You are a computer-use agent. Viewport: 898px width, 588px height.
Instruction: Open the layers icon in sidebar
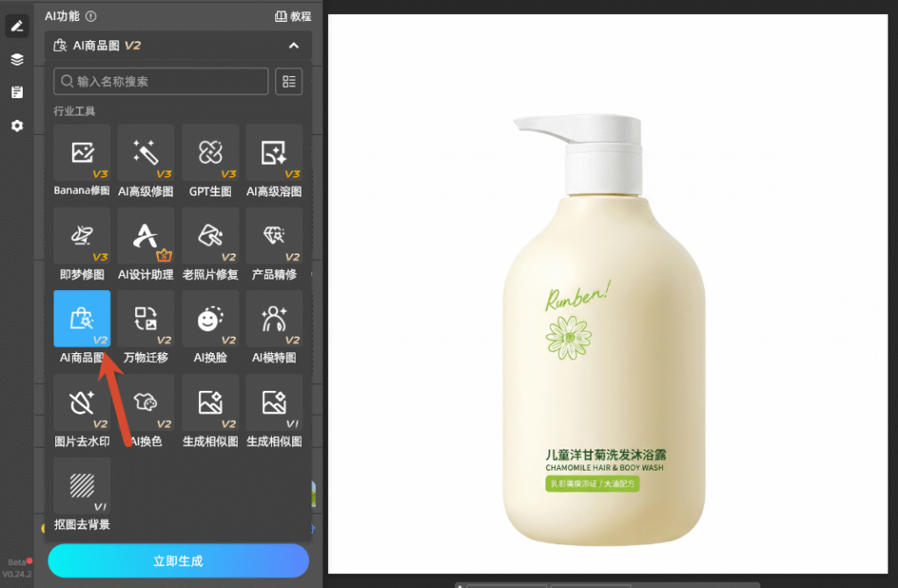click(18, 59)
